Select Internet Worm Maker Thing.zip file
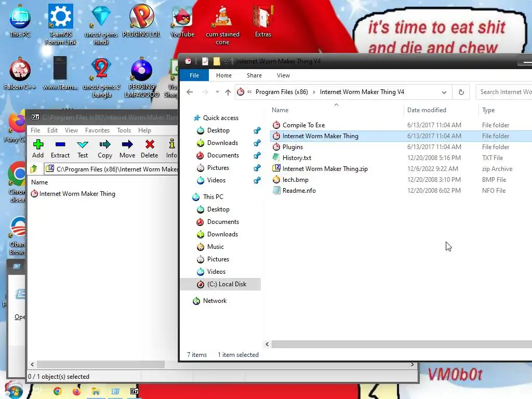The image size is (532, 399). click(325, 169)
